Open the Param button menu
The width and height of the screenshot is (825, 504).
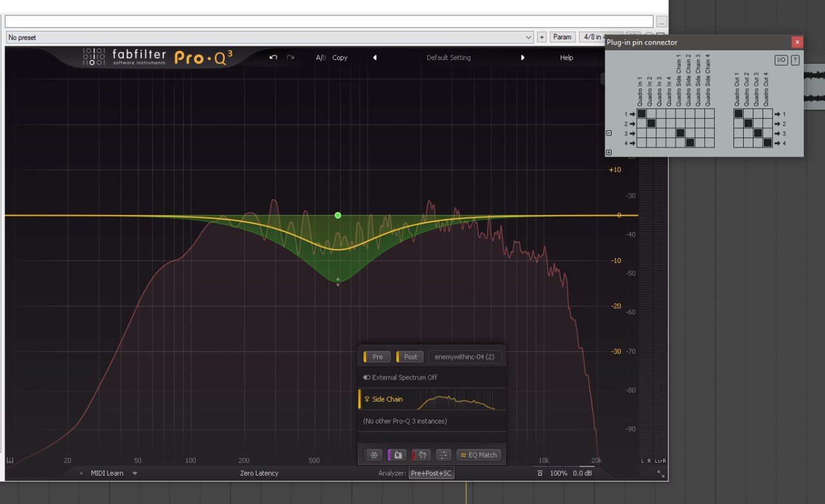tap(562, 37)
